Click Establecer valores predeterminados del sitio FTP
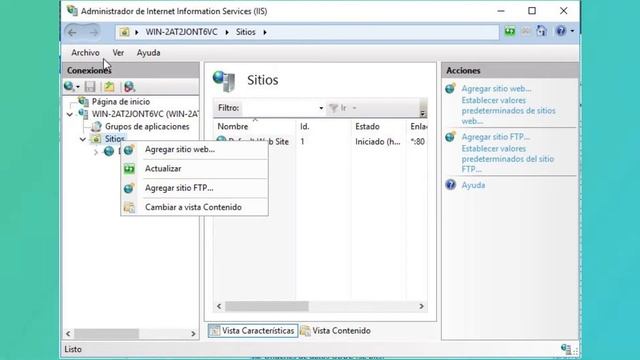This screenshot has height=360, width=640. click(507, 159)
